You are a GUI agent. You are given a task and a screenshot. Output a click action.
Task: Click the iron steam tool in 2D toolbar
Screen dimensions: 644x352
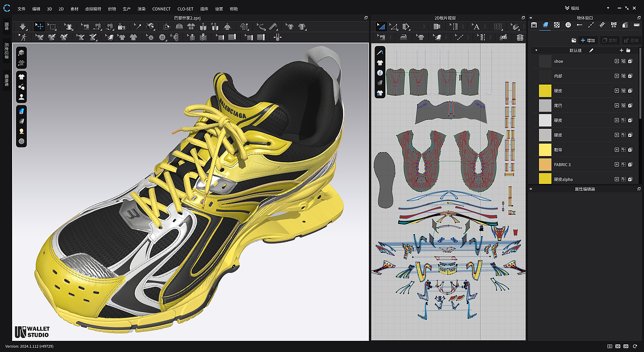(x=404, y=37)
